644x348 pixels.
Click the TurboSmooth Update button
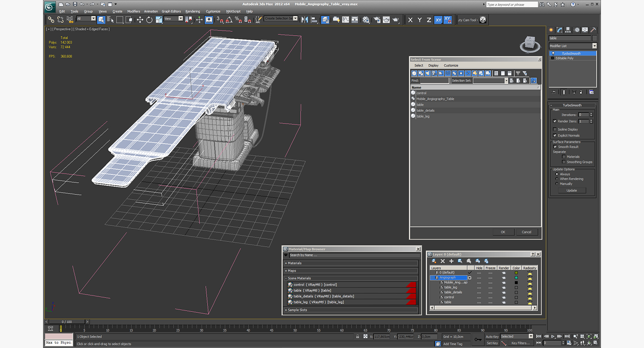pos(572,190)
